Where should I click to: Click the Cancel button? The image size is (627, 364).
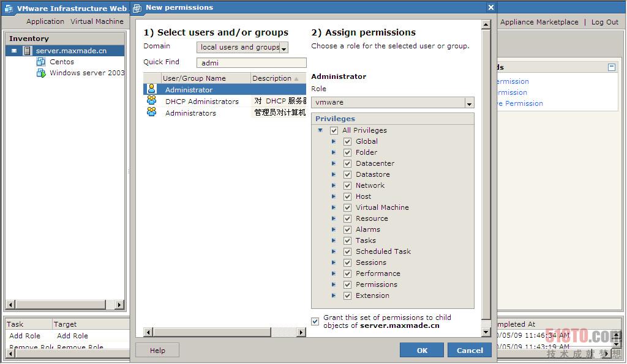click(470, 351)
